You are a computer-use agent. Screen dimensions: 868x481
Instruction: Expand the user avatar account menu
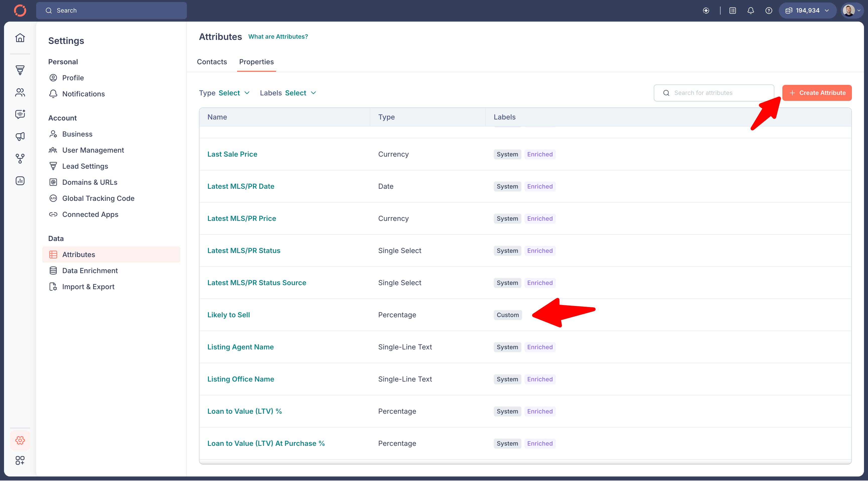[x=851, y=11]
